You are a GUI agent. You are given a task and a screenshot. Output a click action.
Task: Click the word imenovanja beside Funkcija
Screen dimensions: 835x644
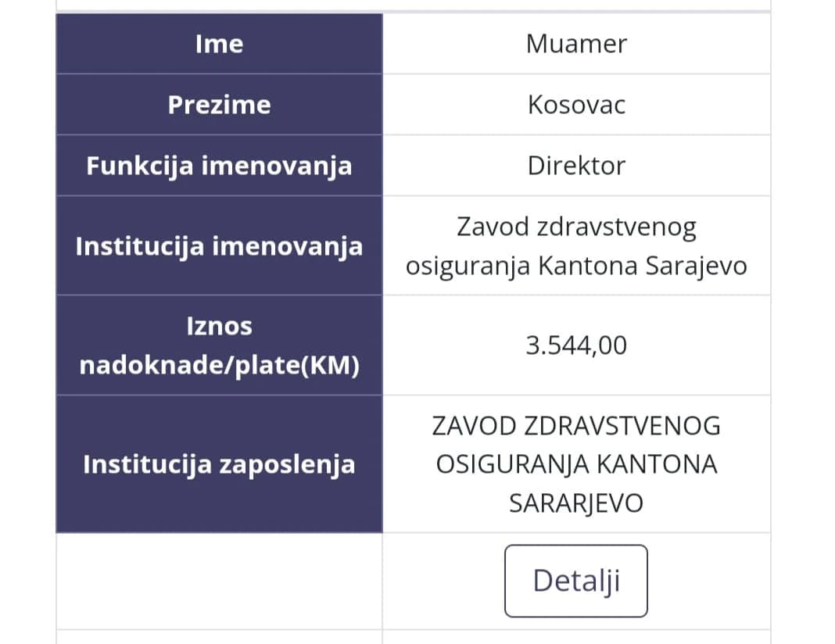point(277,166)
